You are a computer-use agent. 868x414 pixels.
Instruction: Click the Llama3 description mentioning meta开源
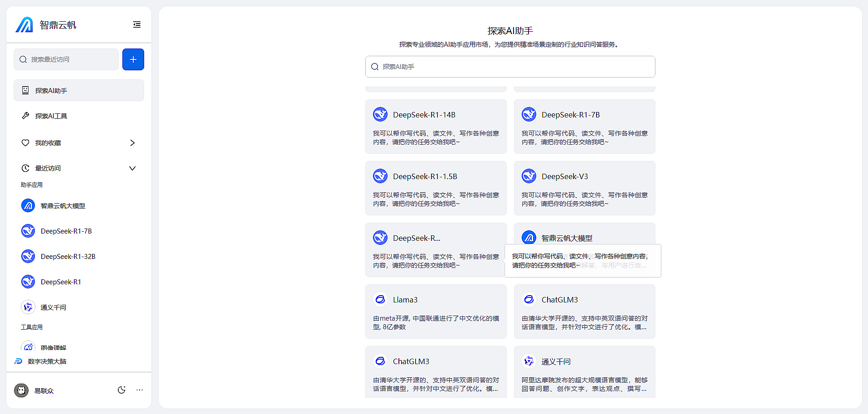[436, 322]
